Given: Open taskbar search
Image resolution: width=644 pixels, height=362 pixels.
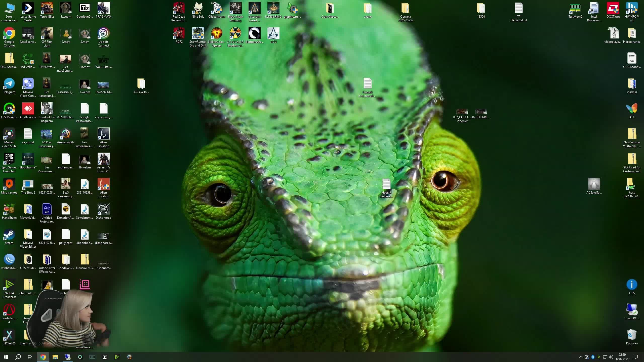Looking at the screenshot, I should (18, 357).
